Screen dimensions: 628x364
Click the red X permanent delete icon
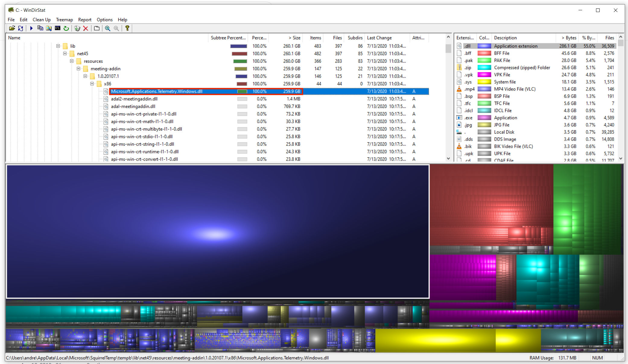[x=86, y=28]
